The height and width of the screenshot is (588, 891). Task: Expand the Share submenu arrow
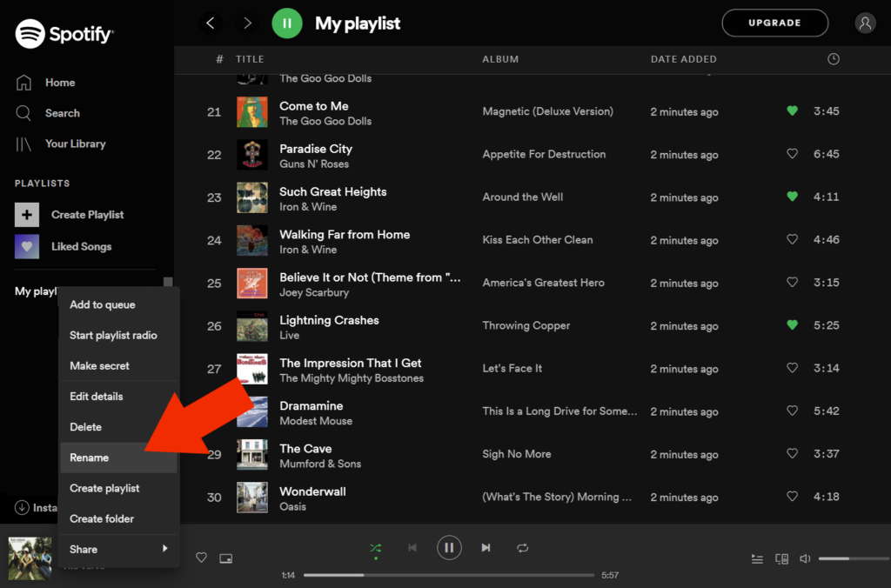[164, 549]
